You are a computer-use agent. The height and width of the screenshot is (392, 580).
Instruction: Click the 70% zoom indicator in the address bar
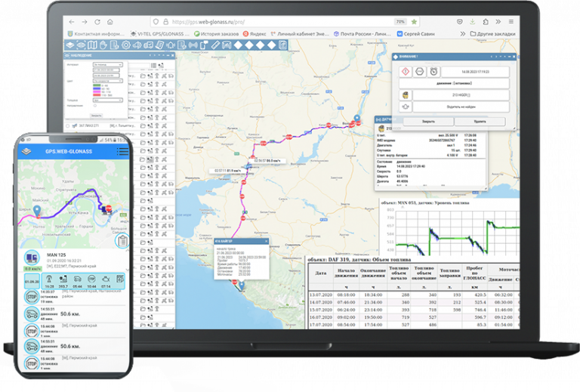click(x=400, y=22)
